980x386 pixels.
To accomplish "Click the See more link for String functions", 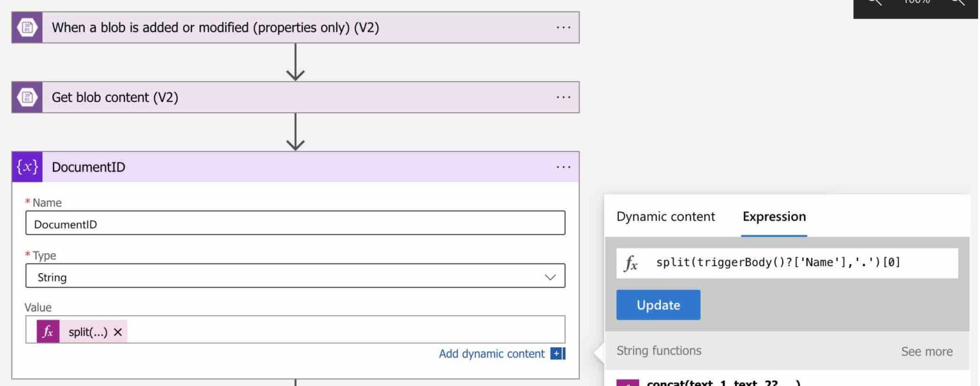I will tap(926, 352).
